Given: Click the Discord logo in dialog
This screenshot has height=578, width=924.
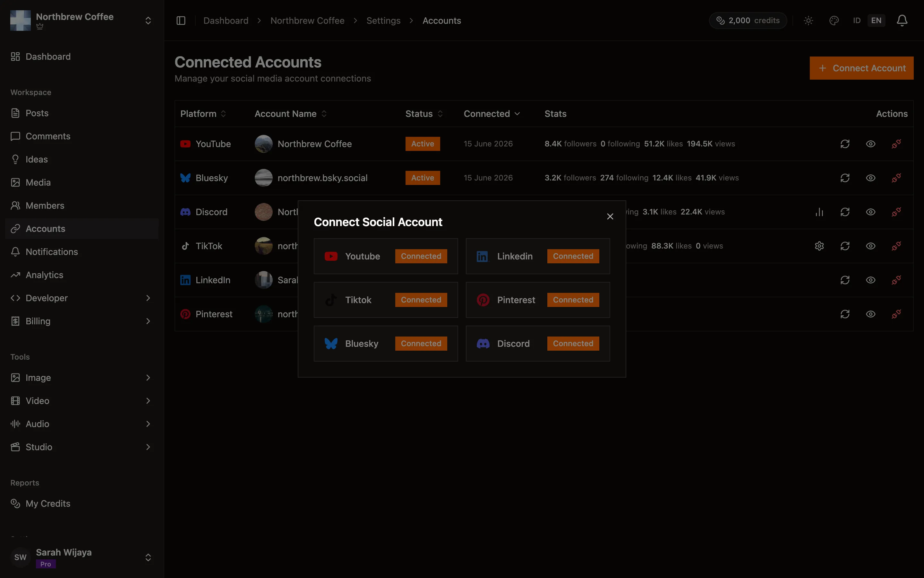Looking at the screenshot, I should [x=483, y=343].
